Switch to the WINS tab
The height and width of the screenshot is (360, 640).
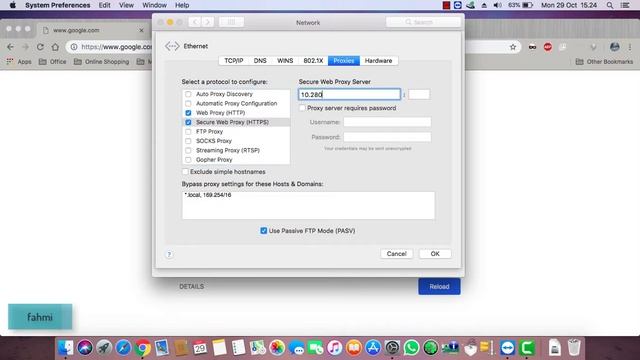pyautogui.click(x=285, y=61)
